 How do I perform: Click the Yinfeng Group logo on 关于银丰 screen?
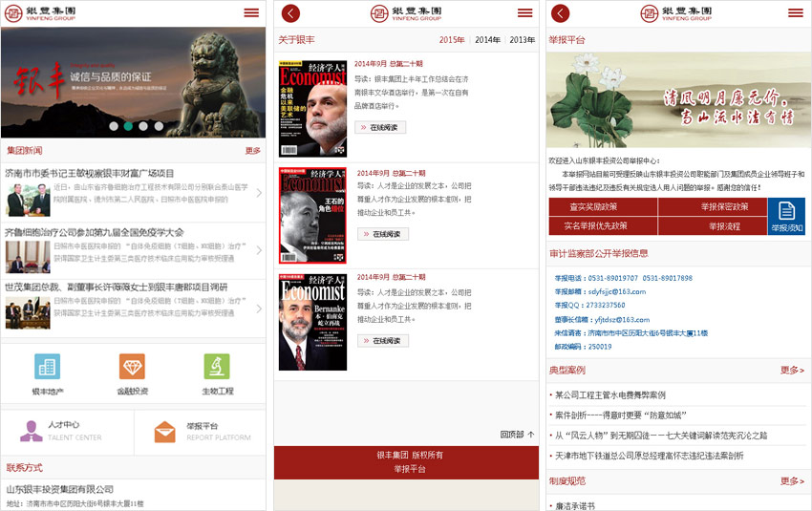pos(407,13)
